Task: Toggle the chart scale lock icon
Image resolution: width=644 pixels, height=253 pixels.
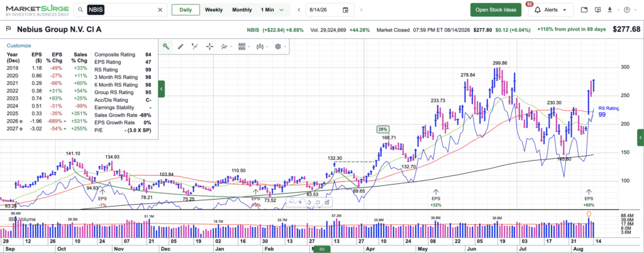Action: 327,202
